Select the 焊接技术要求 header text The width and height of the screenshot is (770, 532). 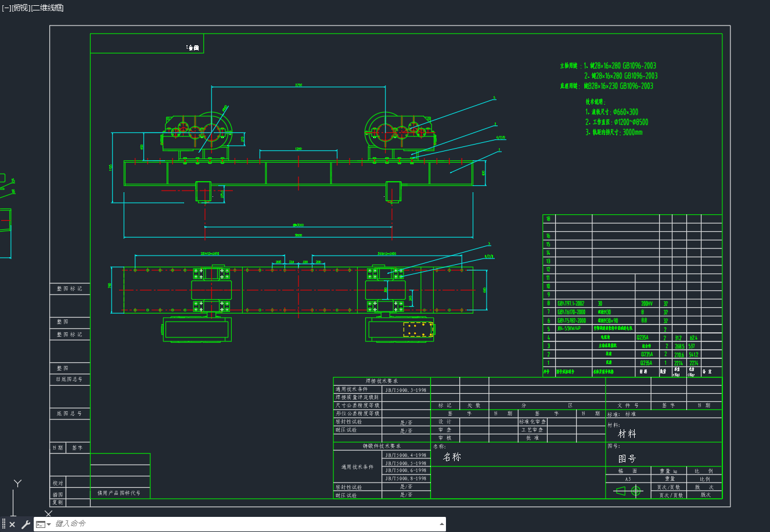[382, 381]
